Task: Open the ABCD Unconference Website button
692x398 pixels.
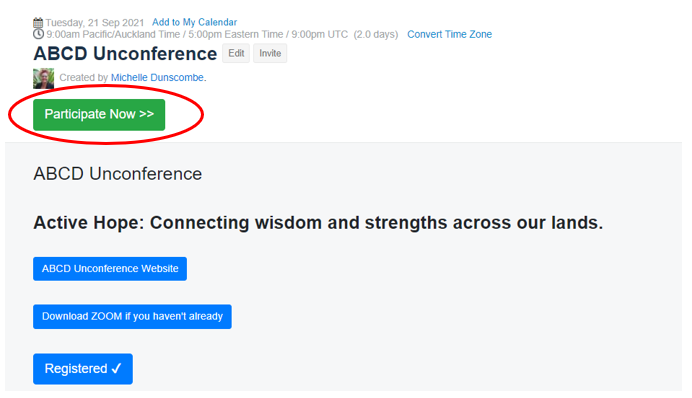Action: (110, 269)
